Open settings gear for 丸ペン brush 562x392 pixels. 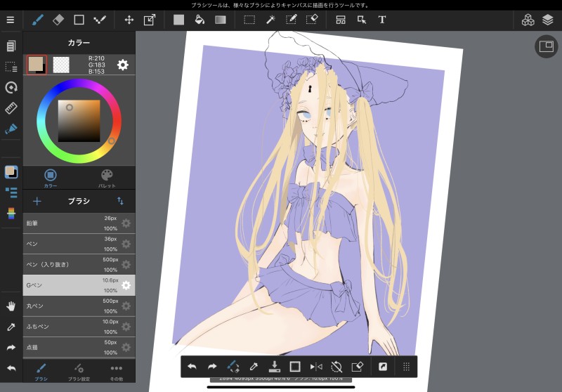pyautogui.click(x=126, y=306)
